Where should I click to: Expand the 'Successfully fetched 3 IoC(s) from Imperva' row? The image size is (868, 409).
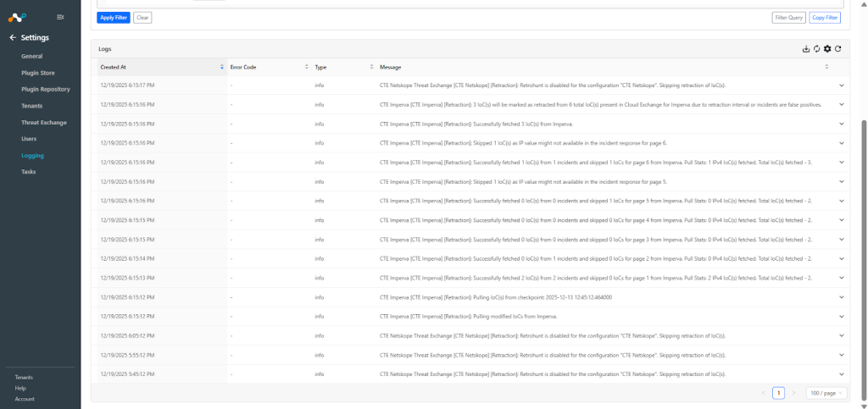click(842, 124)
